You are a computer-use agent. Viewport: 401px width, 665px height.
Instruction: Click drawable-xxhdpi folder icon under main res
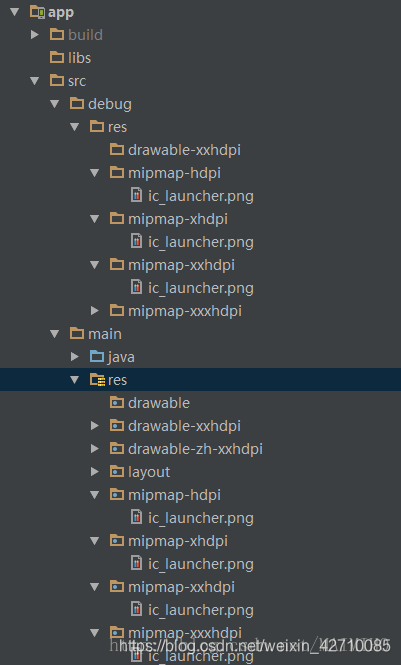click(117, 425)
